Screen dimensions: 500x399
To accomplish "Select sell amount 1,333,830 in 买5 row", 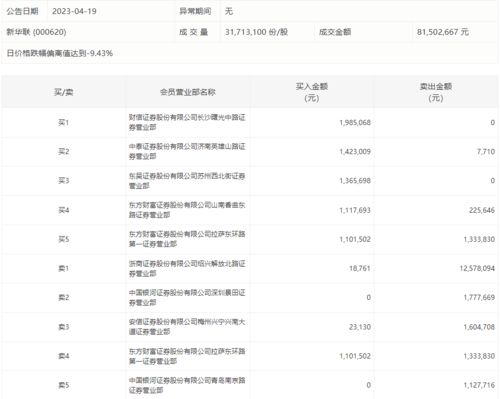I will pyautogui.click(x=479, y=239).
